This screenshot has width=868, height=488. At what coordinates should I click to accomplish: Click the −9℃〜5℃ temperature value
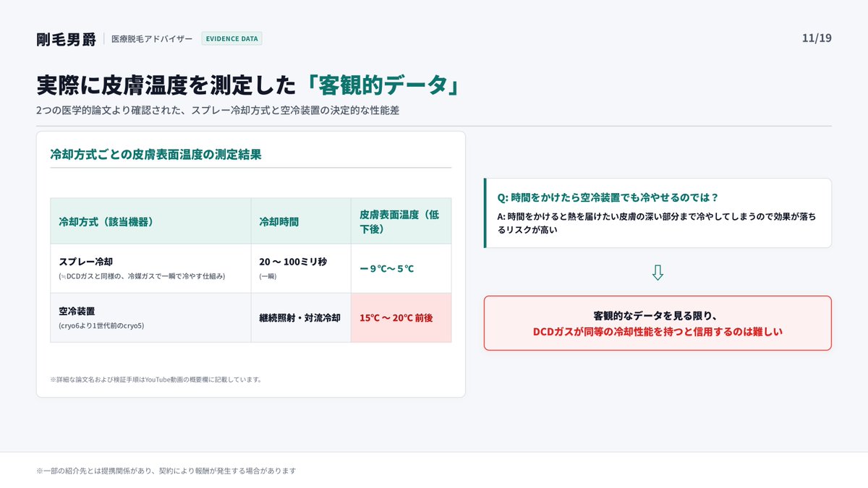pos(387,268)
